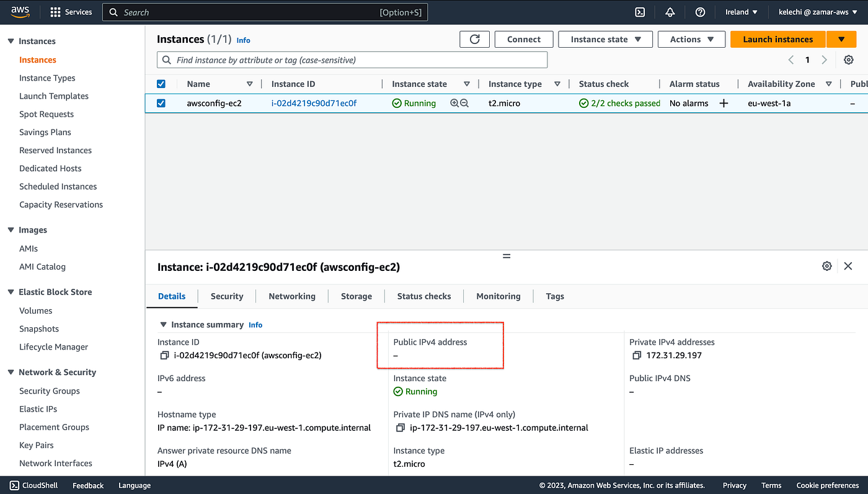Viewport: 868px width, 494px height.
Task: Copy private IPv4 address 172.31.29.197
Action: tap(637, 356)
